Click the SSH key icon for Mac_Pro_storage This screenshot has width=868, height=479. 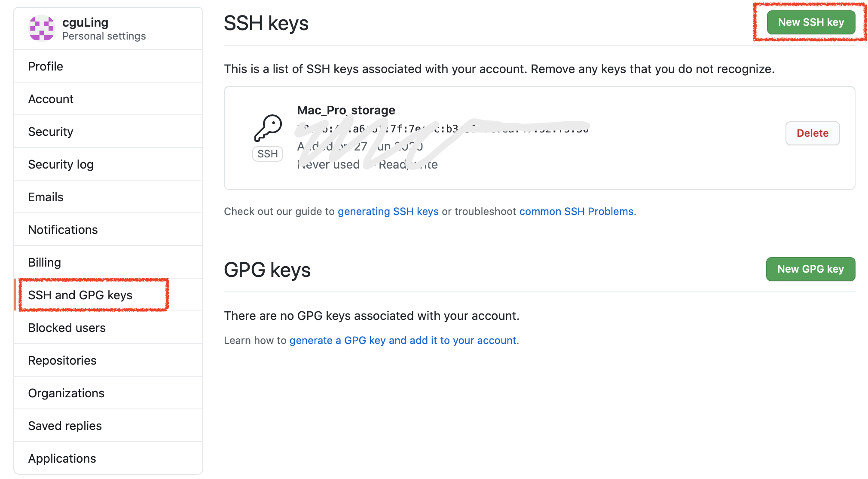coord(268,128)
